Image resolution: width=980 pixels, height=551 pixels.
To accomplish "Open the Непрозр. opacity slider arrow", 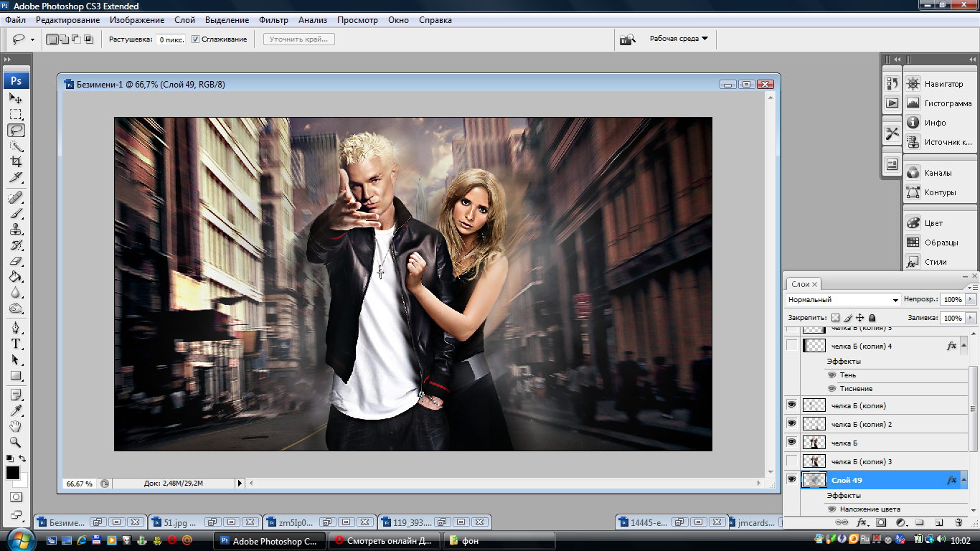I will [x=971, y=300].
